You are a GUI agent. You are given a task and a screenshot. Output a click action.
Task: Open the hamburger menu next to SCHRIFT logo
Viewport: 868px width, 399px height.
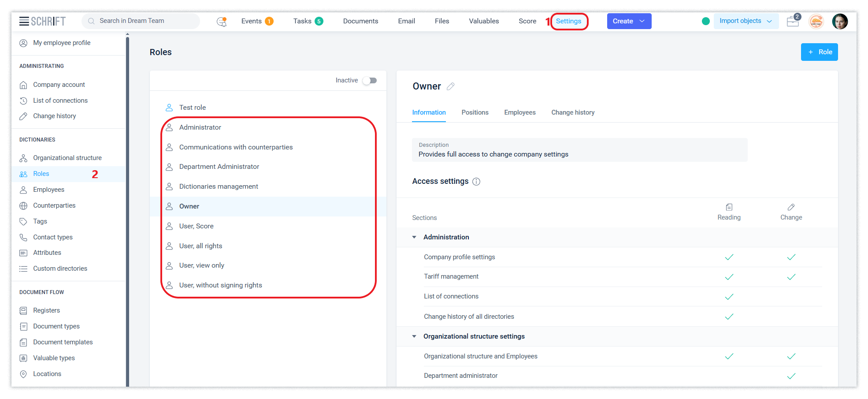(24, 21)
